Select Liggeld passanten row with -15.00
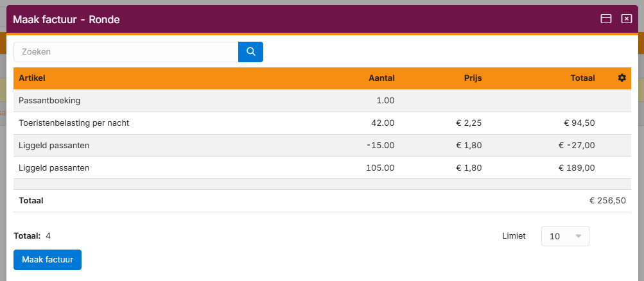This screenshot has height=281, width=644. (54, 146)
